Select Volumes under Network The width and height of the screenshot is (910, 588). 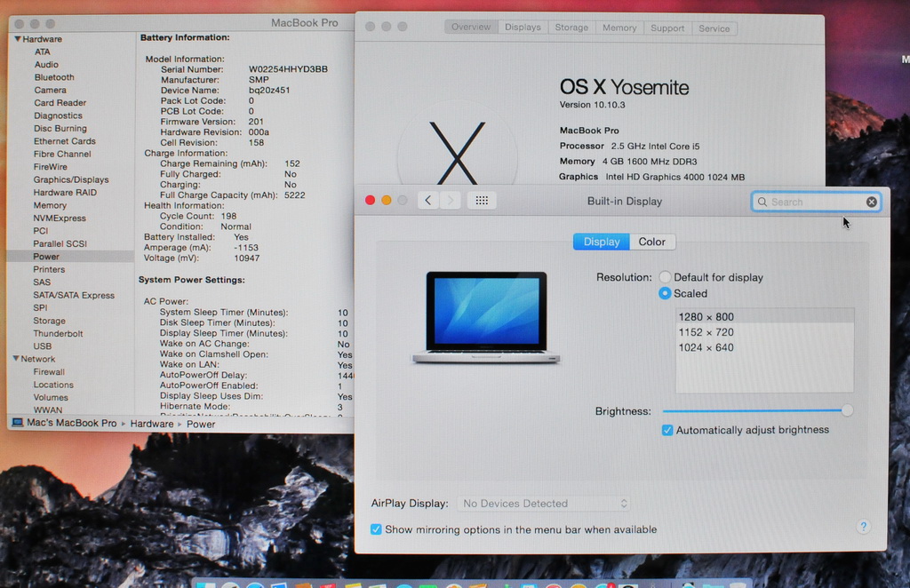[51, 397]
